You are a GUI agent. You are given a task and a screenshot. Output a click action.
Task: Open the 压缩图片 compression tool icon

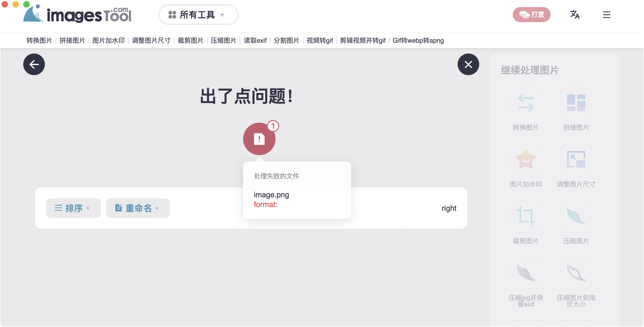pos(576,216)
